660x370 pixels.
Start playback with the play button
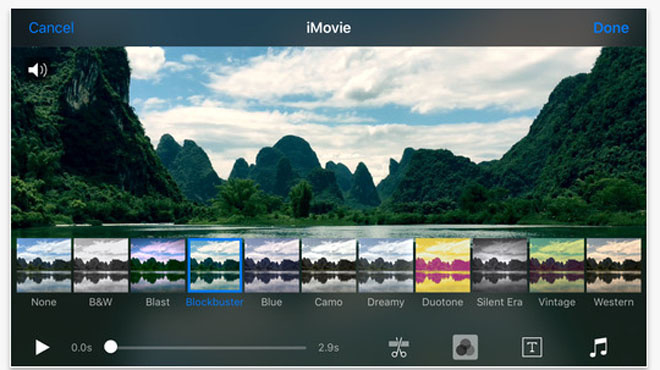tap(42, 348)
